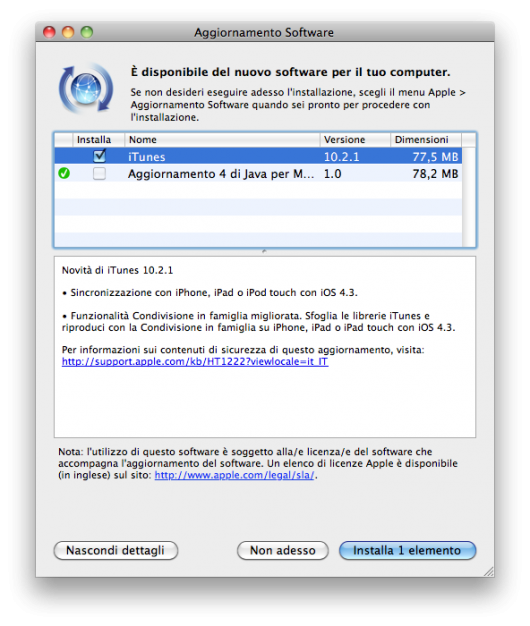Click the updates list vertical scrollbar
Viewport: 530px width, 626px height.
coord(469,197)
